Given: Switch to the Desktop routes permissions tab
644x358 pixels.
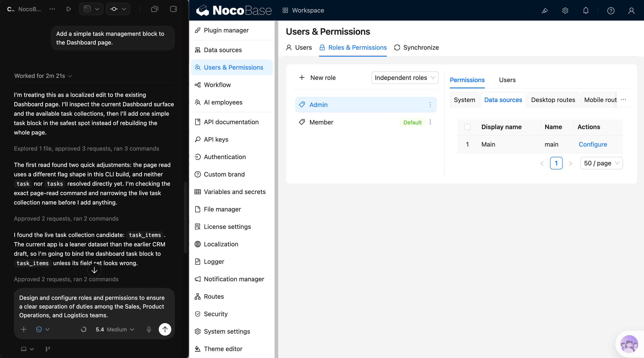Looking at the screenshot, I should 553,100.
